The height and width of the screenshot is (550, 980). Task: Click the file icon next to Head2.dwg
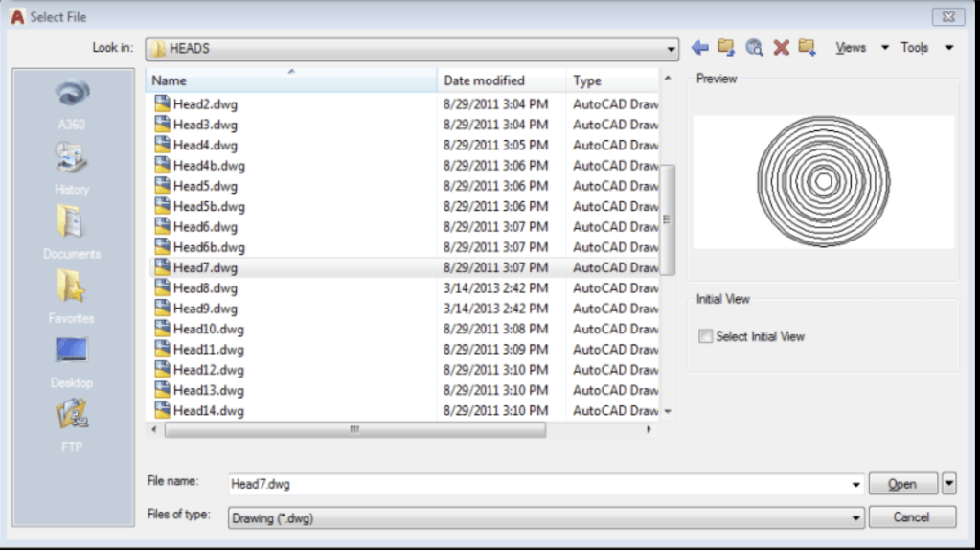[x=163, y=103]
